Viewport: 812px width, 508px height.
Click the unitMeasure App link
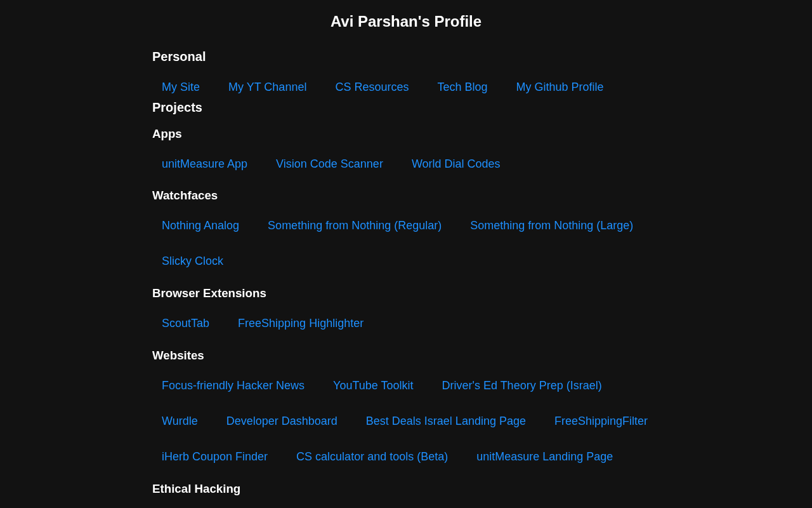[x=204, y=164]
